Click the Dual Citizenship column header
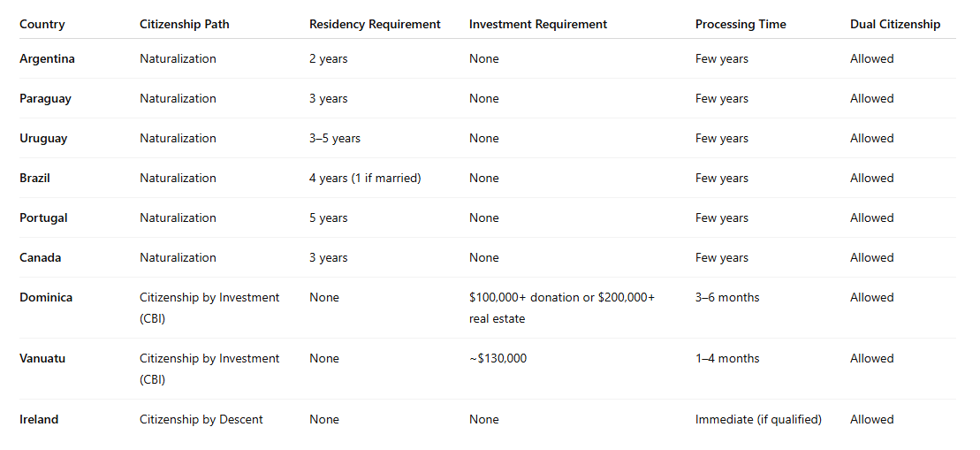The height and width of the screenshot is (450, 980). (x=895, y=25)
